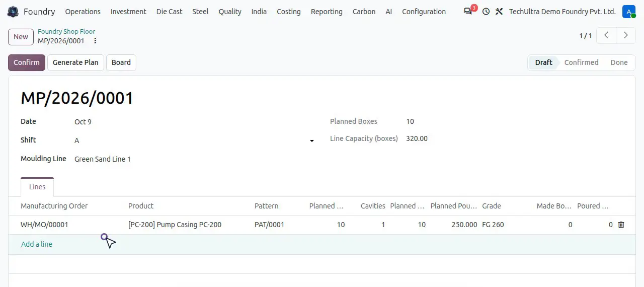This screenshot has width=644, height=287.
Task: Click the Generate Plan button
Action: click(75, 62)
